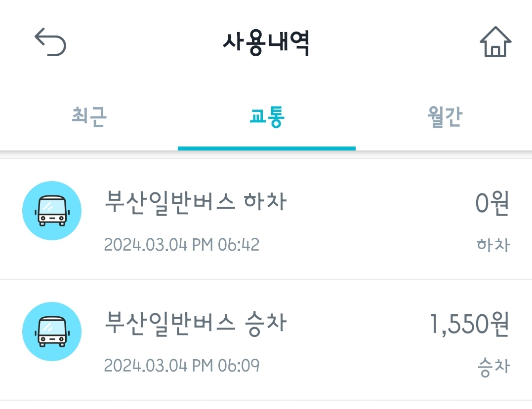This screenshot has height=409, width=532.
Task: Click the small 승차 status label under 1,550원
Action: pyautogui.click(x=493, y=367)
